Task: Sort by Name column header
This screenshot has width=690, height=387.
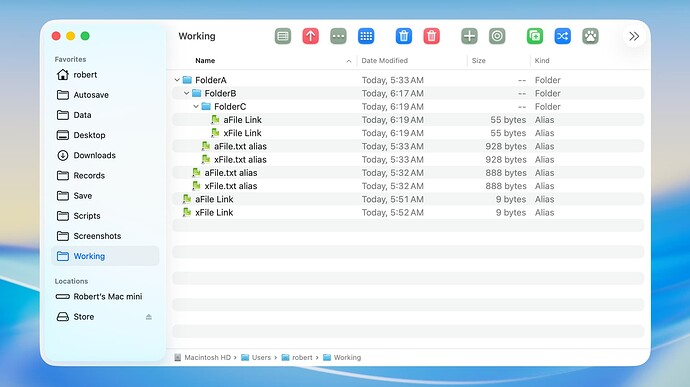Action: click(x=205, y=61)
